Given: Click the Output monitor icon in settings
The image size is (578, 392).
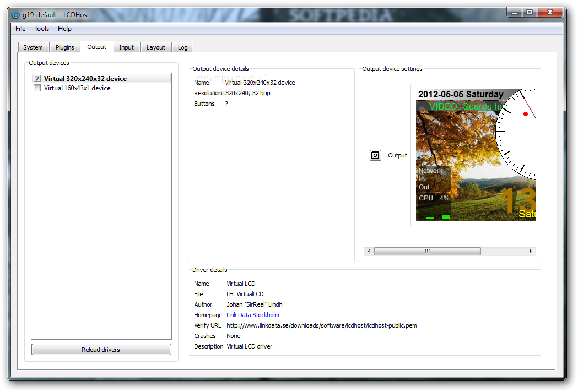Looking at the screenshot, I should click(x=375, y=155).
